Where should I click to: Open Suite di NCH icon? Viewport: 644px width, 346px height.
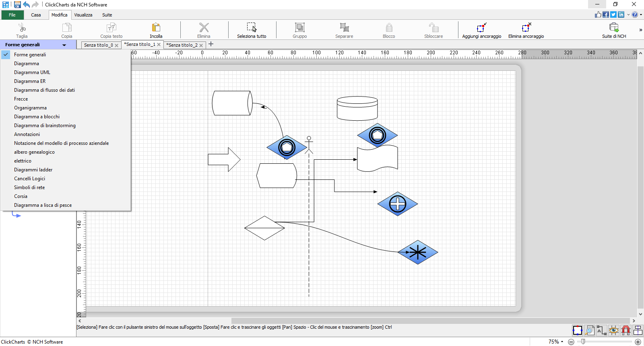click(x=614, y=27)
